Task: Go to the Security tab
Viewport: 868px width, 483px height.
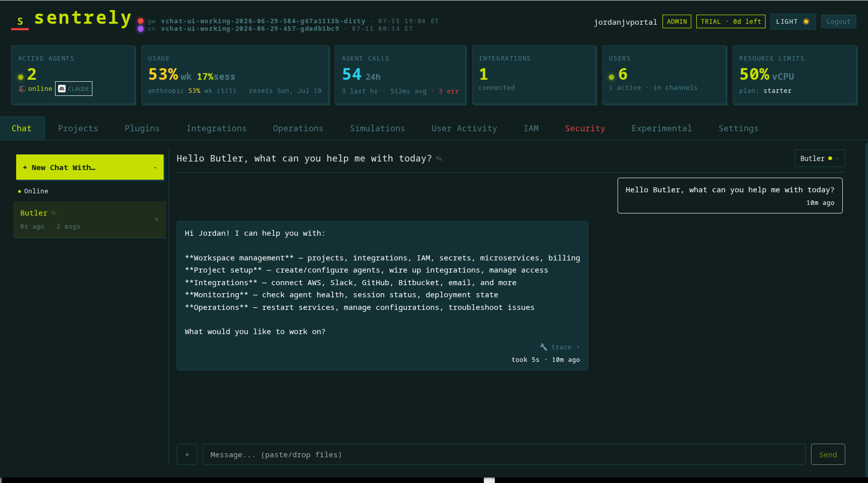Action: pyautogui.click(x=585, y=128)
